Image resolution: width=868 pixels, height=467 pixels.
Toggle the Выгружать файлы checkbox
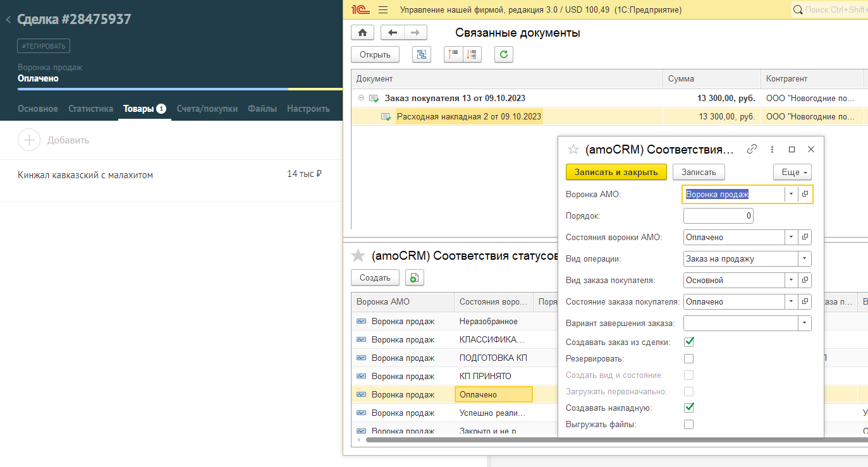click(689, 424)
